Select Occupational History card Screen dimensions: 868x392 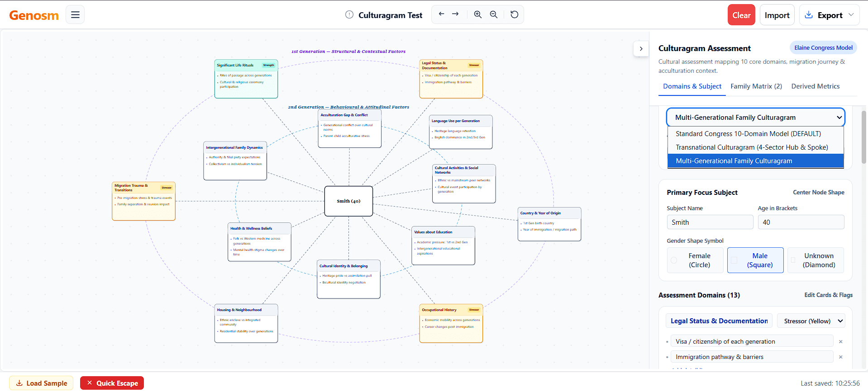pos(451,323)
